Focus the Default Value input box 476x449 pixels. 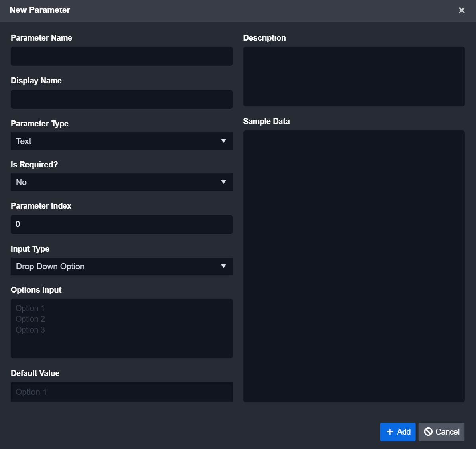121,392
